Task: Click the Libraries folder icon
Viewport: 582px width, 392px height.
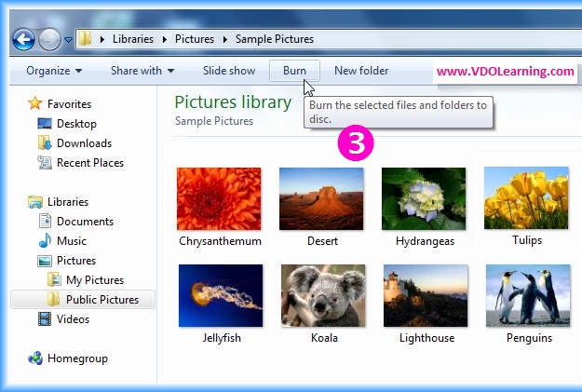Action: [35, 201]
